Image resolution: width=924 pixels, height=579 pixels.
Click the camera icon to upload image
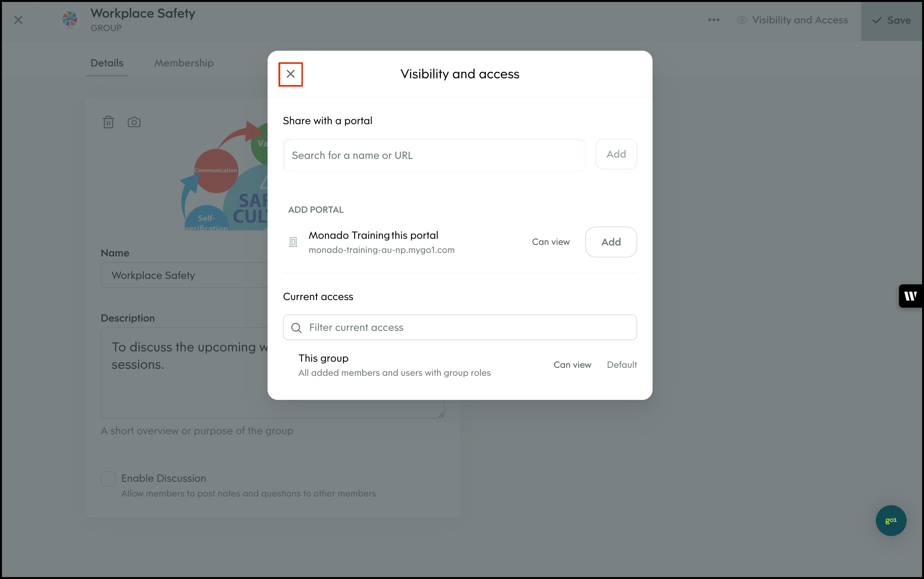pyautogui.click(x=134, y=122)
